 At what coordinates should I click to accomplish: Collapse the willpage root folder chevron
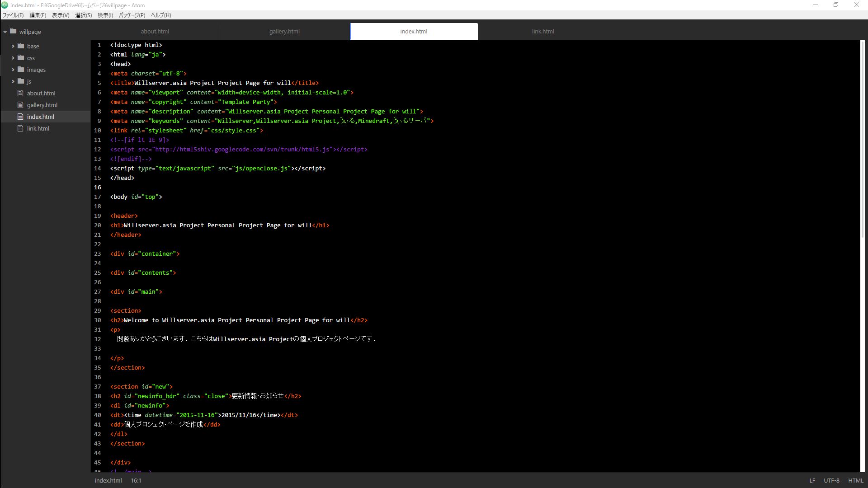(x=5, y=32)
